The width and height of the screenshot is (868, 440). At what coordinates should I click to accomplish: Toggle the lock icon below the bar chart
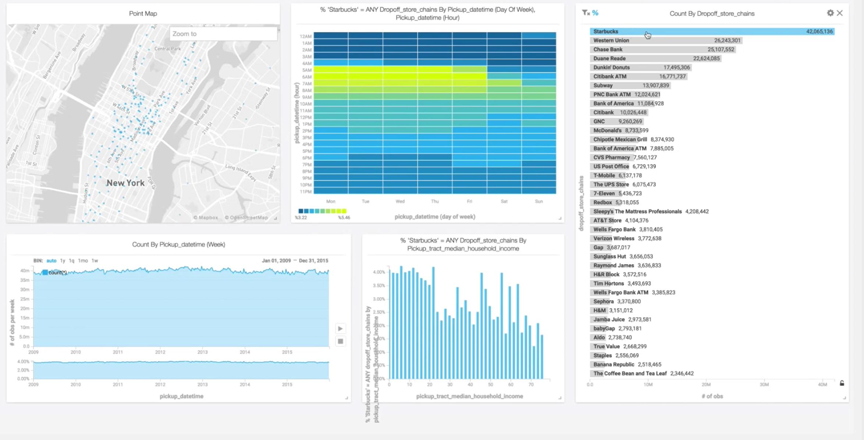tap(842, 383)
